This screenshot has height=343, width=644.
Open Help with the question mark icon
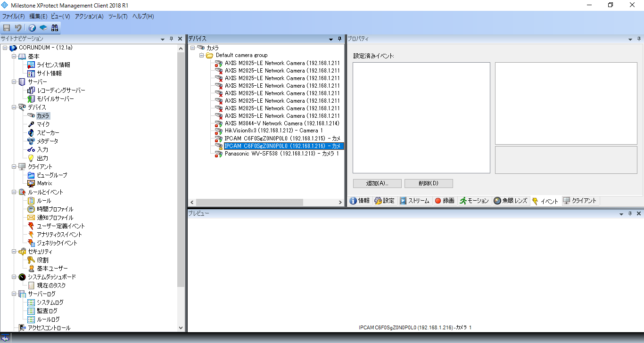(32, 28)
